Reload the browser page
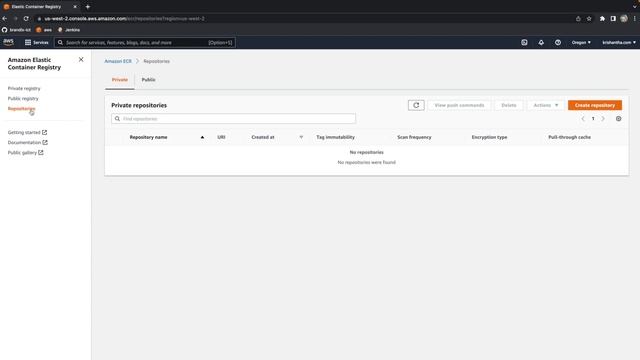 [x=26, y=19]
